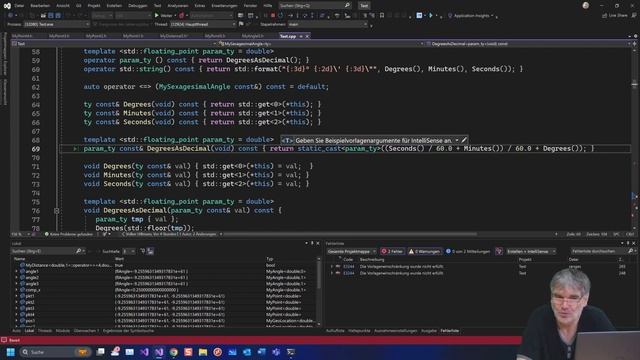Click the second E3244 error code link

(x=349, y=273)
